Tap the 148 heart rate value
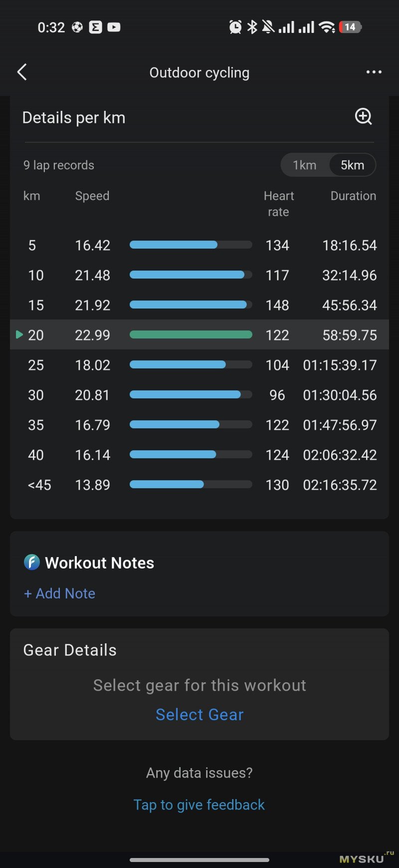The height and width of the screenshot is (868, 399). (277, 305)
